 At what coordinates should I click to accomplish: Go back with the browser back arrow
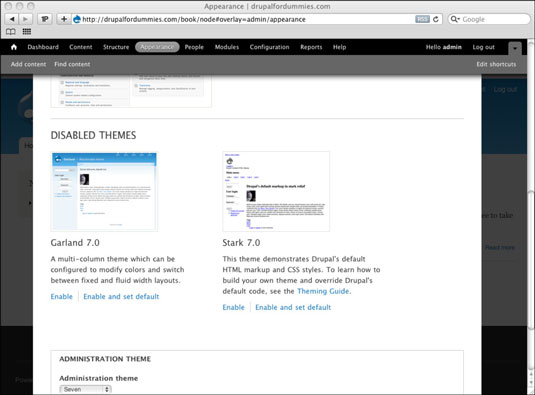click(12, 19)
